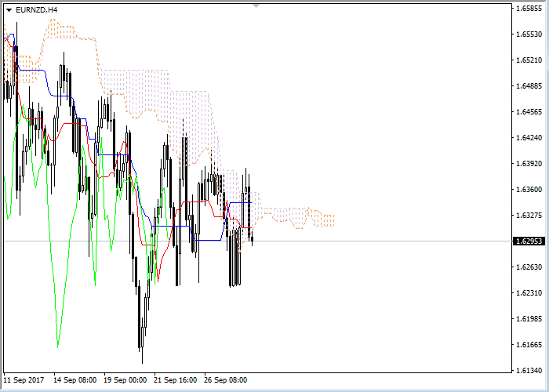This screenshot has width=549, height=392.
Task: Click price level 1.63600 on scale
Action: click(x=529, y=190)
